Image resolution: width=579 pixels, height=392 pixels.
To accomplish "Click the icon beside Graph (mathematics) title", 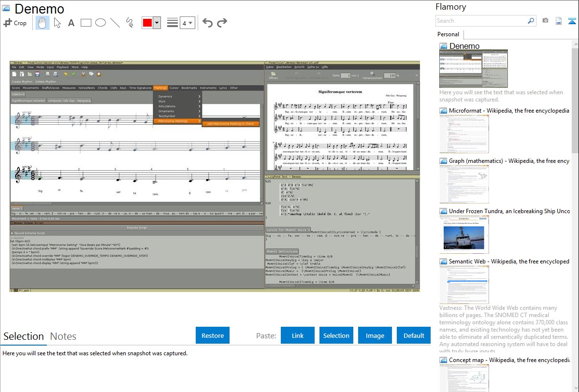I will [x=443, y=161].
